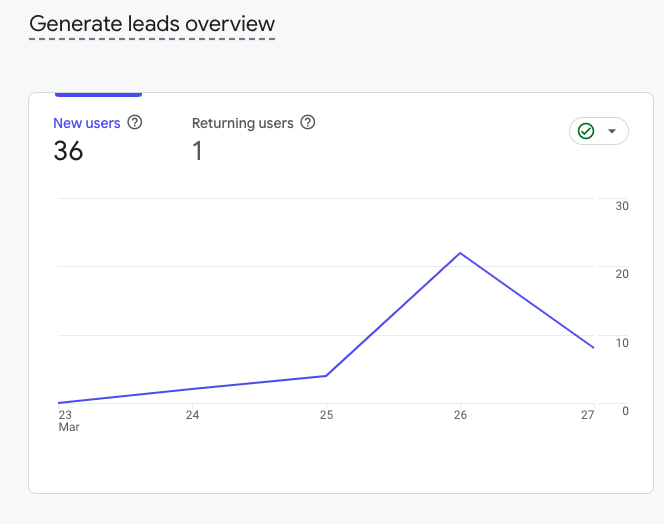Click the 30 y-axis label
Image resolution: width=664 pixels, height=524 pixels.
(x=622, y=206)
